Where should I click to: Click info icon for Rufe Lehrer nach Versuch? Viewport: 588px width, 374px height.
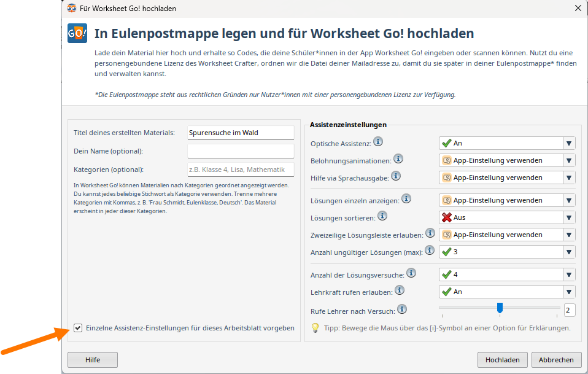pyautogui.click(x=402, y=309)
